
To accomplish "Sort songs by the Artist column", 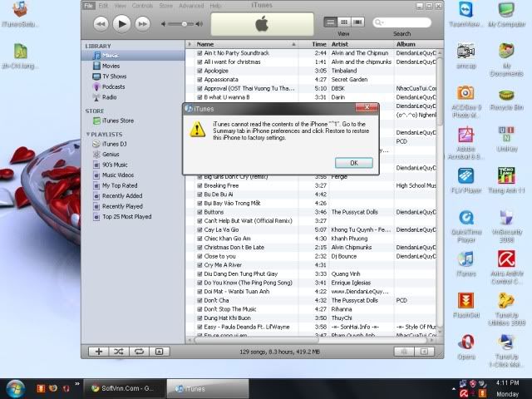I will [362, 44].
